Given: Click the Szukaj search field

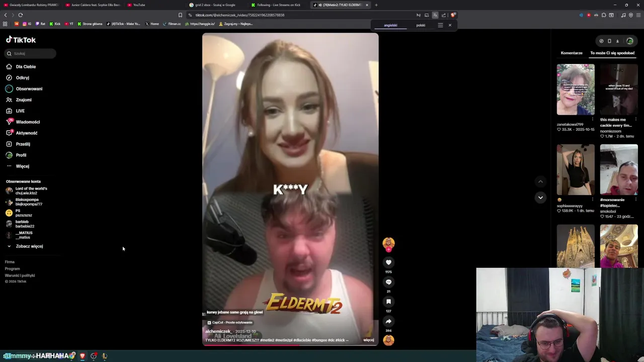Looking at the screenshot, I should coord(30,53).
